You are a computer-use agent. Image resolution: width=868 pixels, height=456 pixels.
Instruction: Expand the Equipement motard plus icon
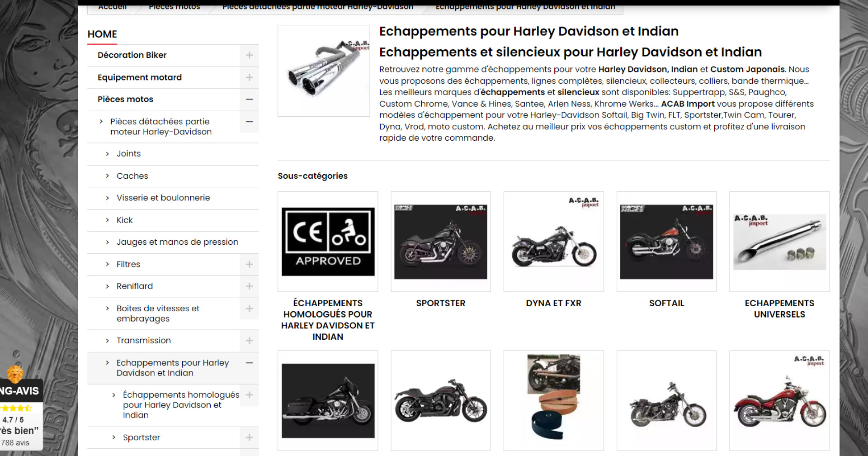249,78
